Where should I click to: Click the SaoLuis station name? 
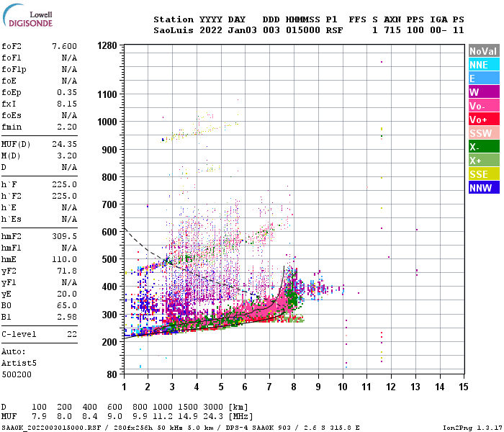coord(174,30)
